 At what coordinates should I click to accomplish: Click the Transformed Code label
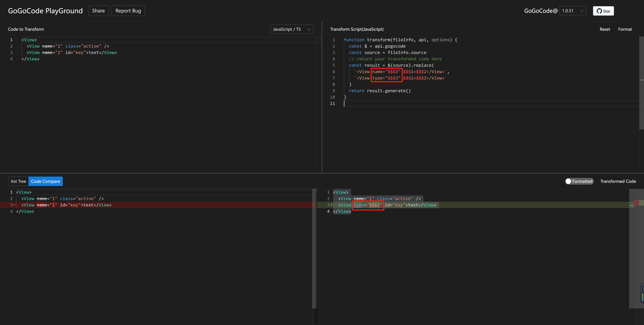[618, 181]
